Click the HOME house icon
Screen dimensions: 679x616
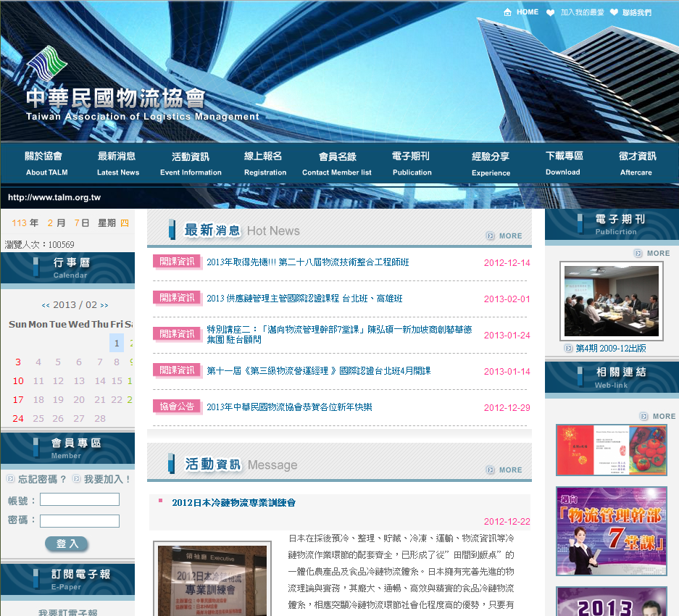coord(507,12)
